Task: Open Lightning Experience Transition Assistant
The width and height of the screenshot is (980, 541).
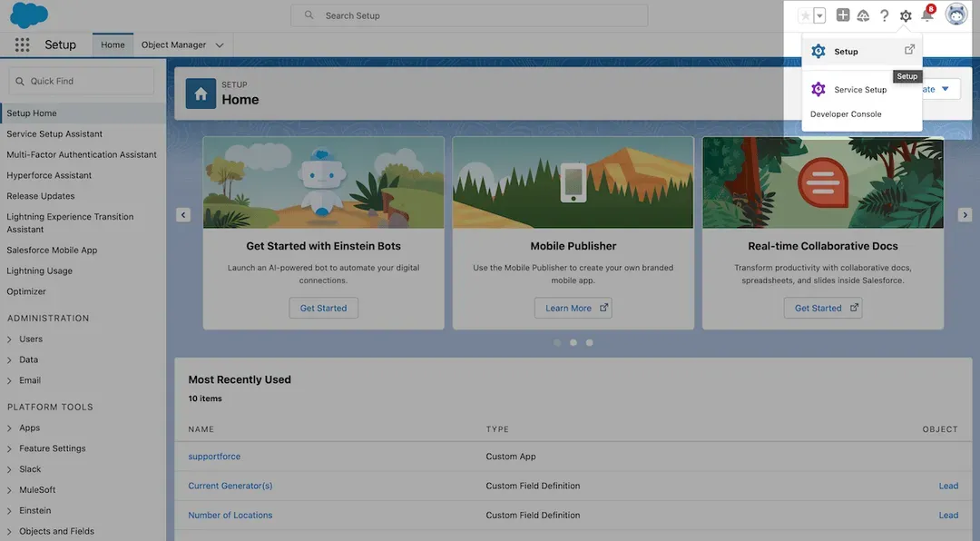Action: click(x=70, y=222)
